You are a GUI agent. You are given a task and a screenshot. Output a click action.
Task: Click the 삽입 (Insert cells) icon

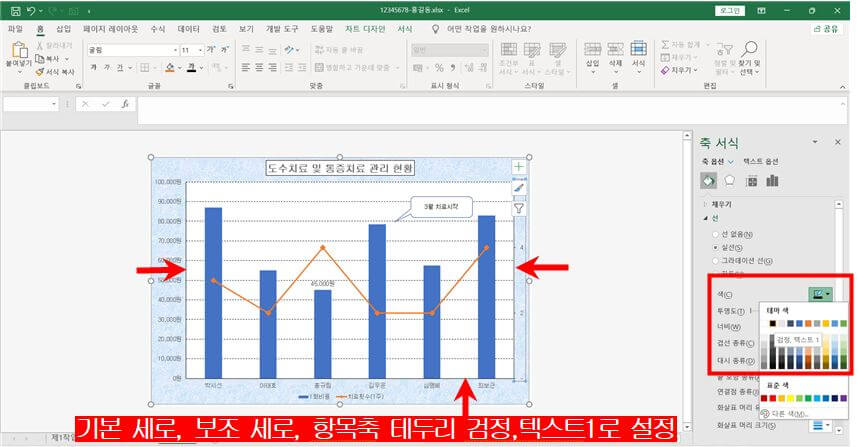click(x=592, y=49)
